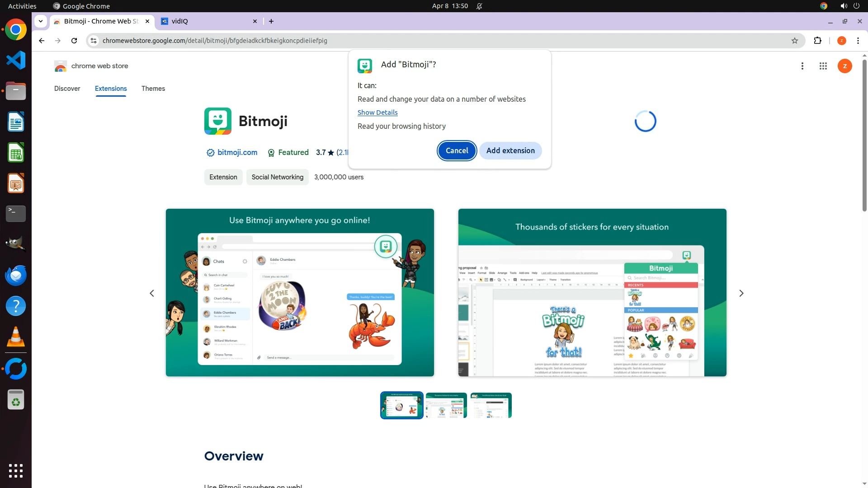Open Google apps grid icon
This screenshot has height=488, width=868.
(x=823, y=66)
